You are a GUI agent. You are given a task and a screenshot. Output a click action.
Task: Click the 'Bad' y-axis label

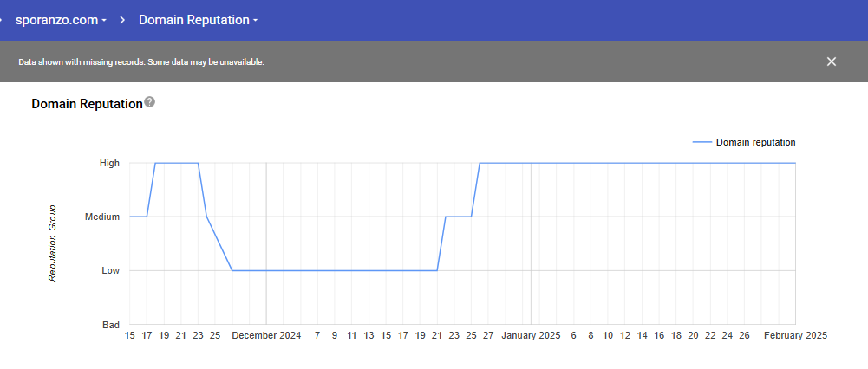pyautogui.click(x=111, y=325)
